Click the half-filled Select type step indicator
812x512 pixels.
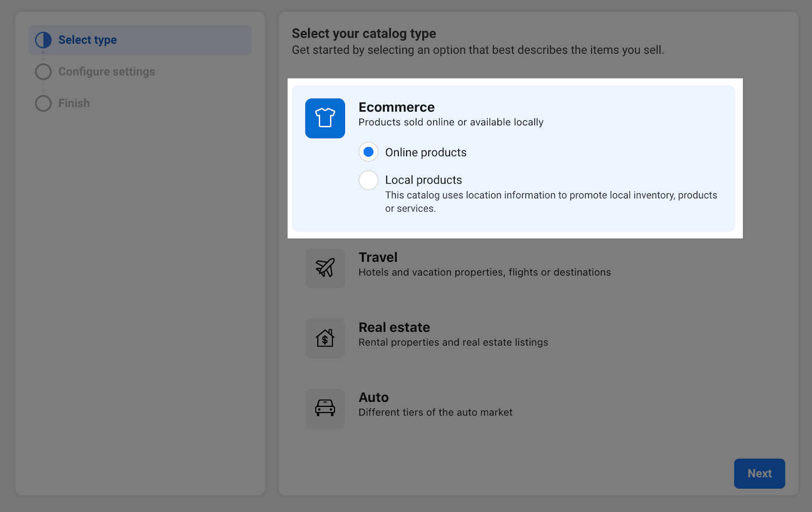(x=43, y=40)
